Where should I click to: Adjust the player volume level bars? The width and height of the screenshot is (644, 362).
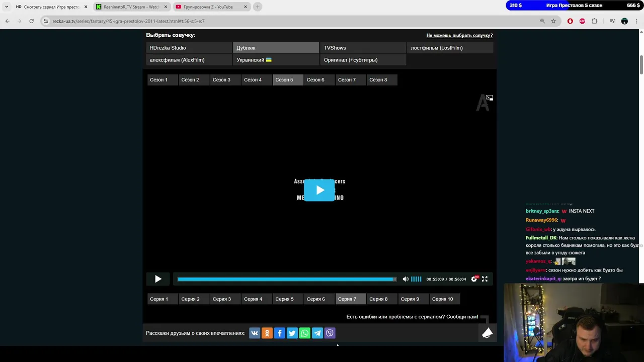(416, 279)
